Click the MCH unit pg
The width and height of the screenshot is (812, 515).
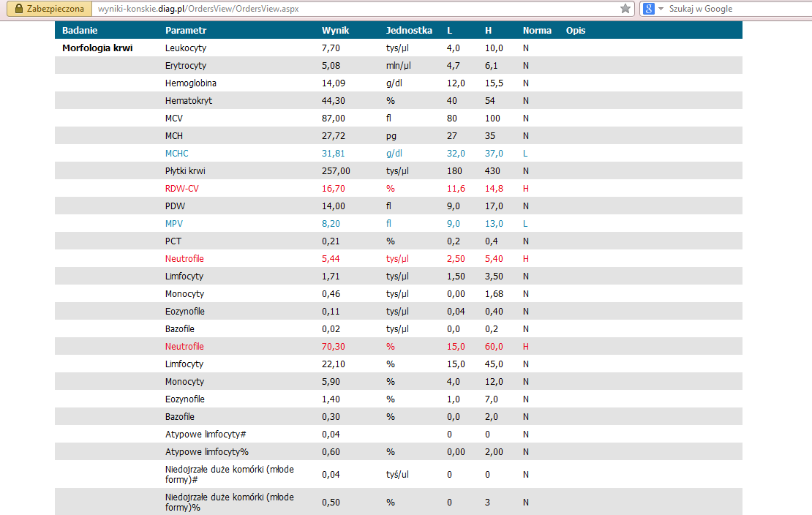[391, 136]
